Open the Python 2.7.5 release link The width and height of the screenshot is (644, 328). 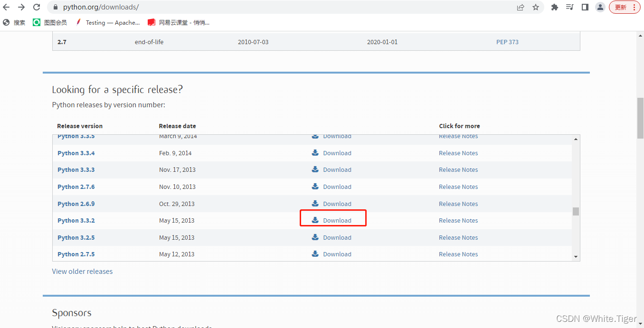tap(76, 254)
